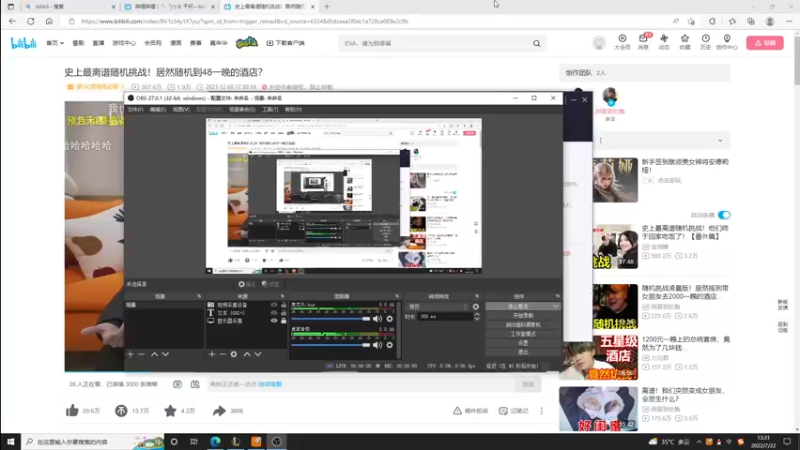Adjust transition duration stepper arrows
Image resolution: width=800 pixels, height=450 pixels.
[477, 316]
